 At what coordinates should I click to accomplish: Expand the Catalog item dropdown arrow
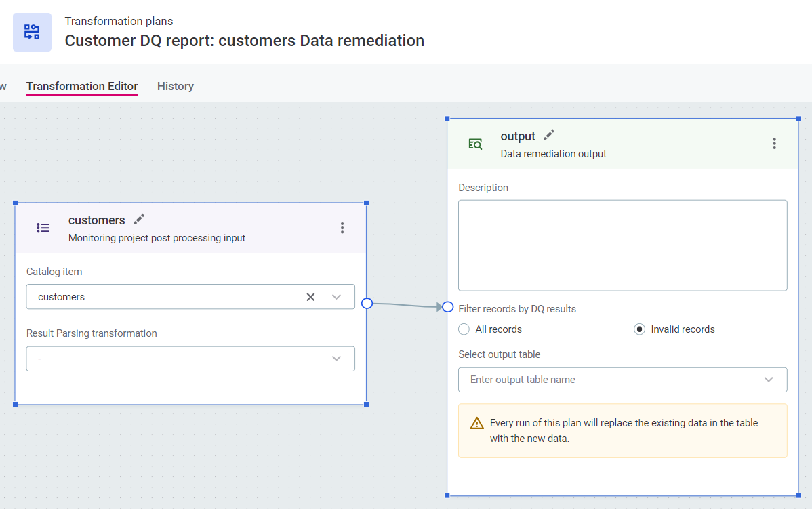(336, 297)
